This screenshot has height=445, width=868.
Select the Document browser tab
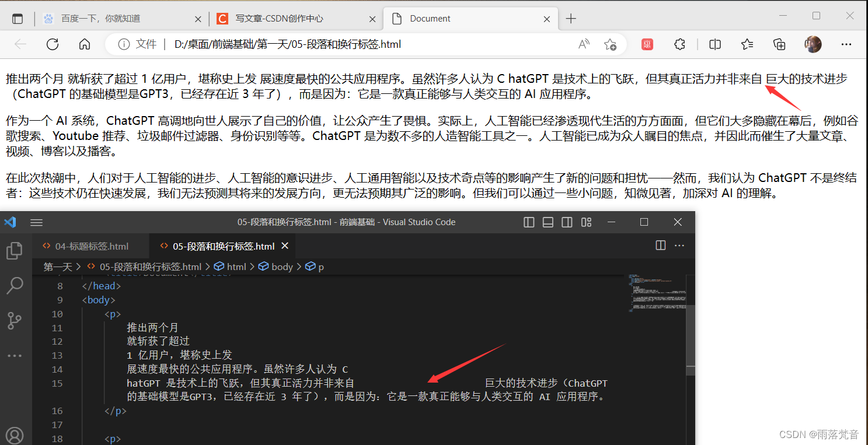[x=470, y=19]
